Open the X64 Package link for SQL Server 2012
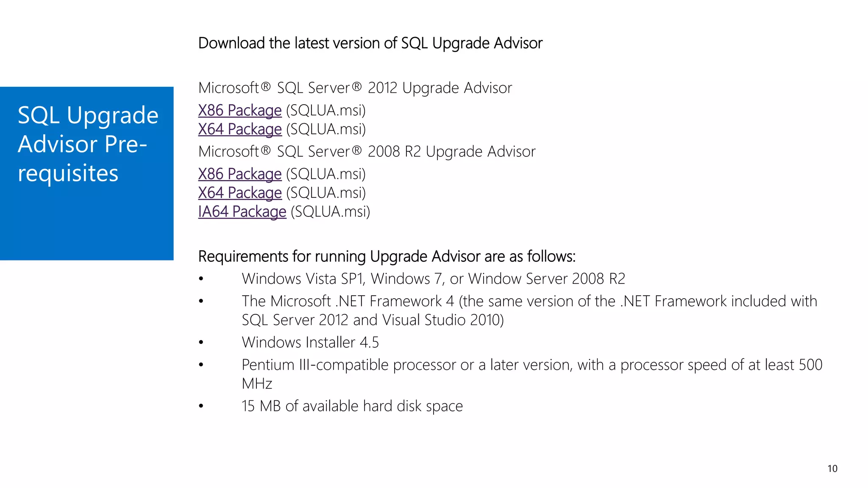This screenshot has width=868, height=488. pos(240,129)
